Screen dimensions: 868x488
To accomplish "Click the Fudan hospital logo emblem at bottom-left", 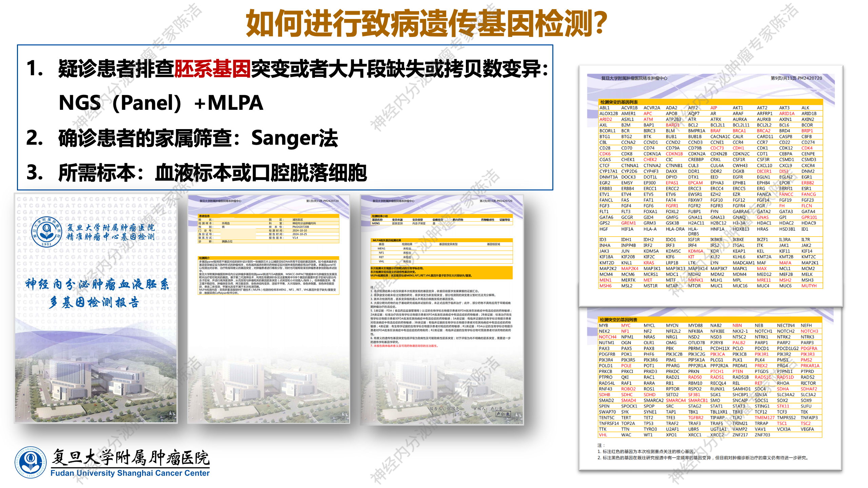I will pos(31,462).
